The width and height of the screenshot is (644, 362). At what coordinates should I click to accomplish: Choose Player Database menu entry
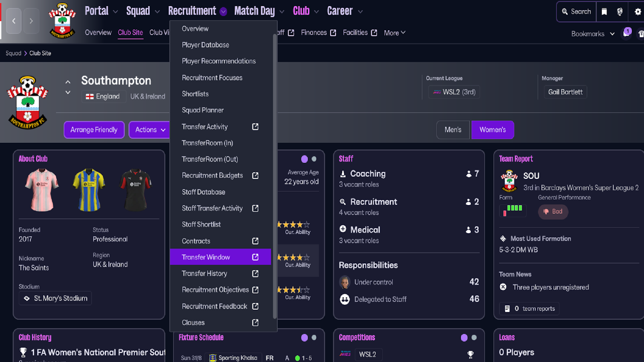tap(205, 45)
